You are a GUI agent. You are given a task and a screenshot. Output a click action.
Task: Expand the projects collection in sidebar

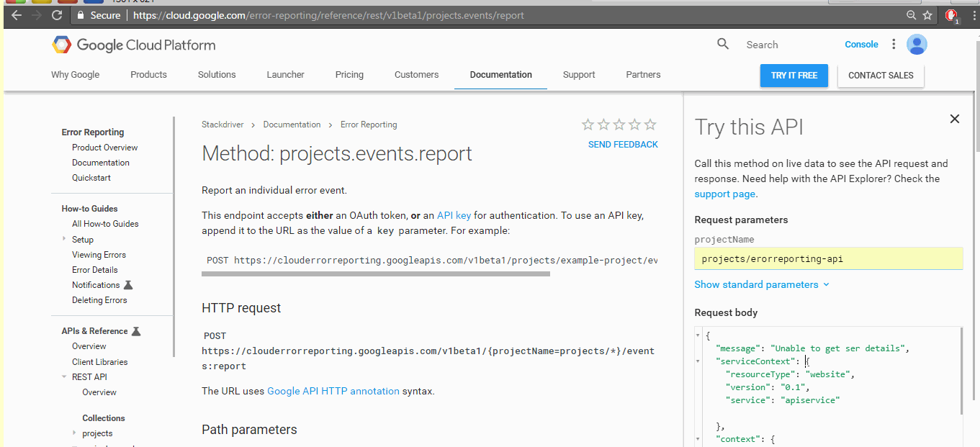tap(75, 433)
